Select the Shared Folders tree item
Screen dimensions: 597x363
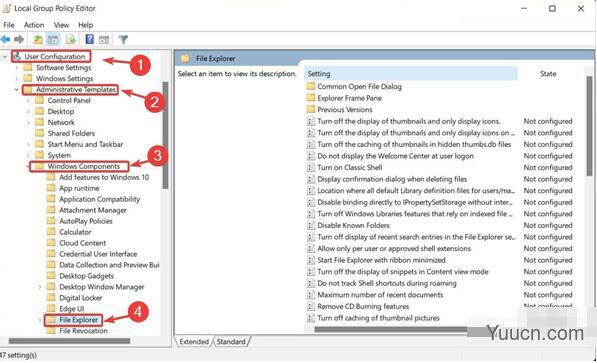tap(71, 133)
